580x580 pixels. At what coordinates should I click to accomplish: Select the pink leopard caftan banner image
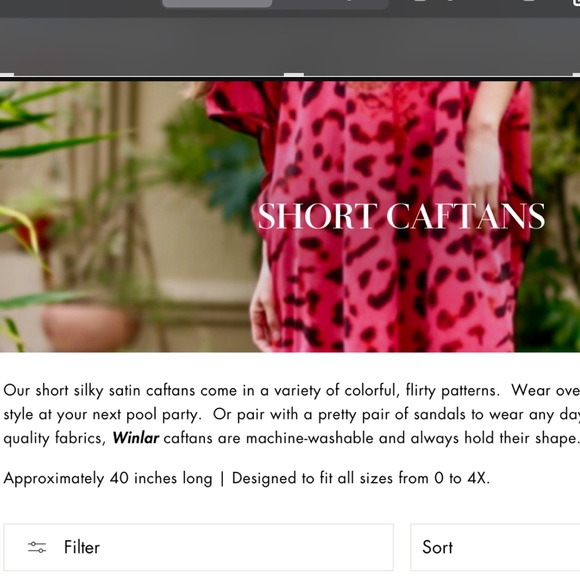(290, 216)
